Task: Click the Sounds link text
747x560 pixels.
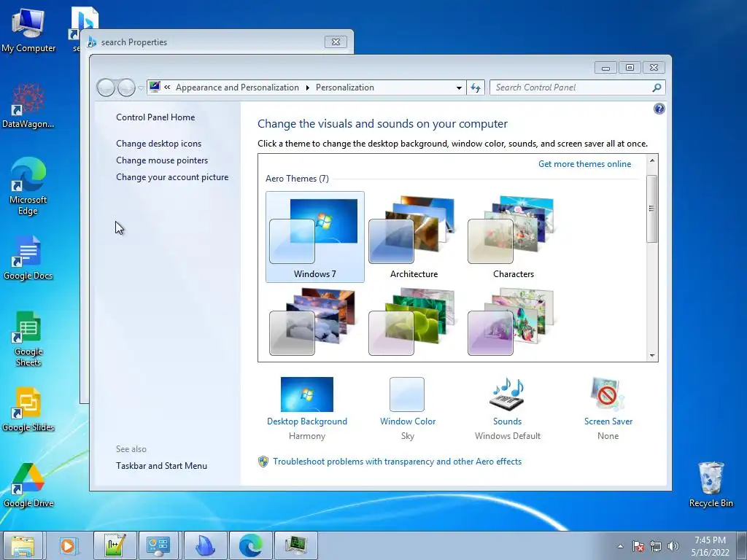Action: coord(508,421)
